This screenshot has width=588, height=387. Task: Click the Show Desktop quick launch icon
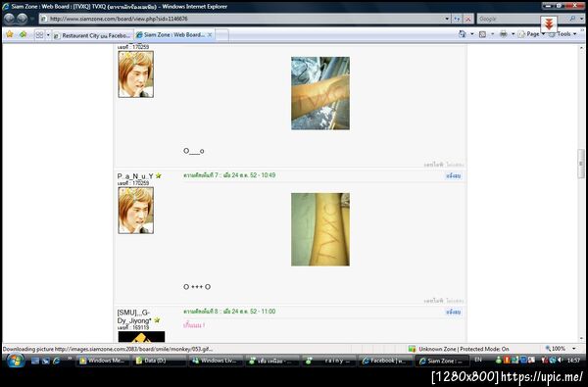[35, 361]
